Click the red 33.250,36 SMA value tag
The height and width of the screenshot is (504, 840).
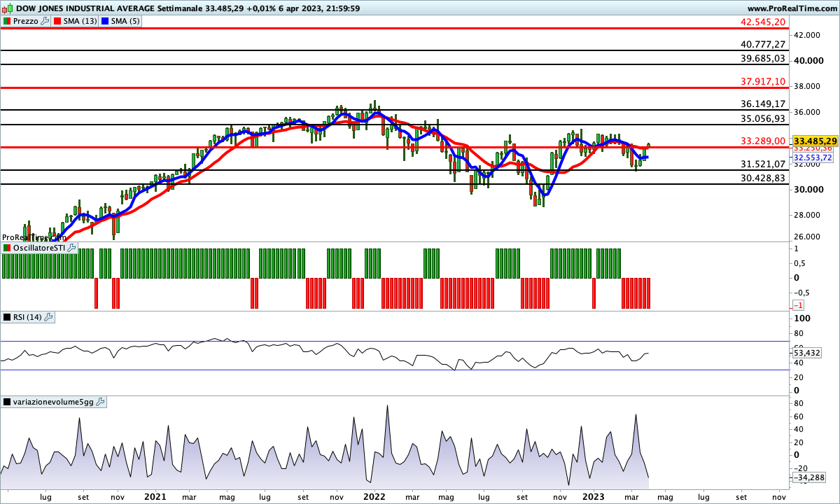[813, 148]
